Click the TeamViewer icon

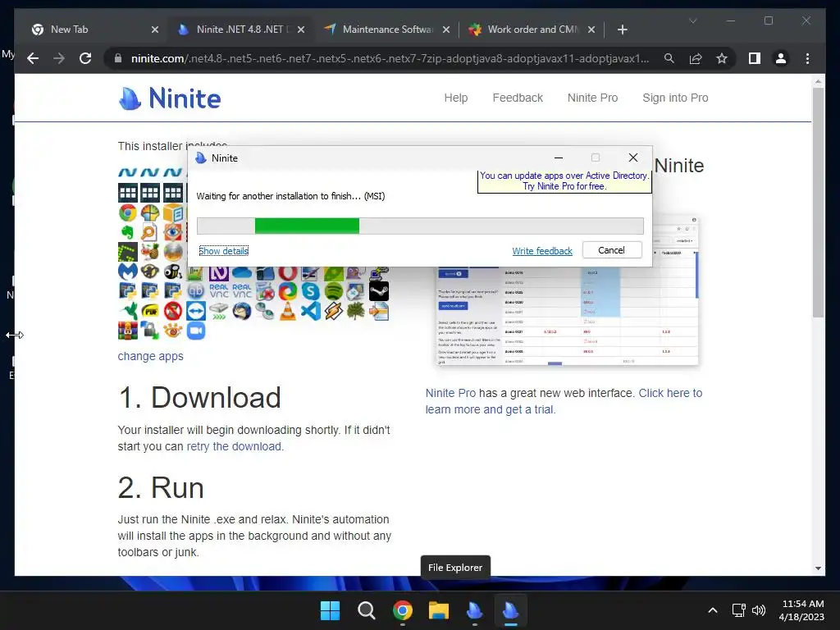tap(196, 311)
